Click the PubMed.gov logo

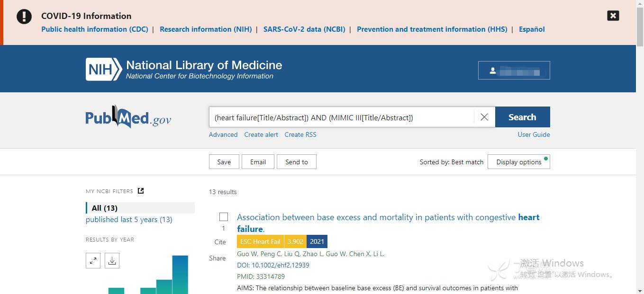pos(128,117)
